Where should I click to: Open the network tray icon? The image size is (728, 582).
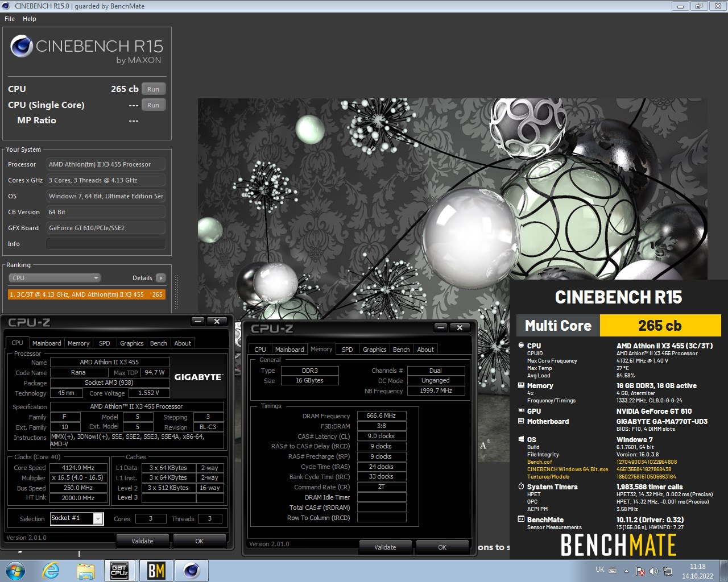click(668, 571)
